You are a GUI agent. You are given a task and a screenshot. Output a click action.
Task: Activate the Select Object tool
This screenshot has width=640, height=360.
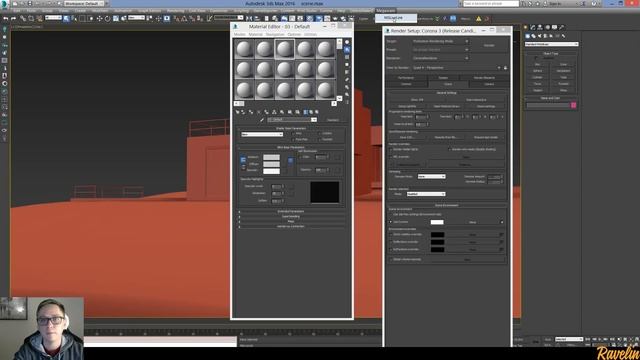tap(66, 18)
